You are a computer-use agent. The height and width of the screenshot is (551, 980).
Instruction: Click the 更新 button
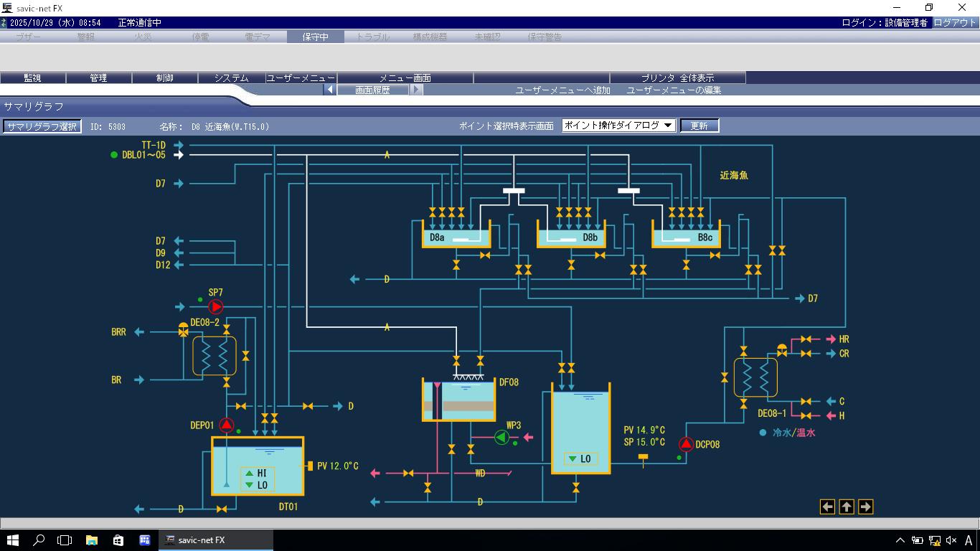point(699,126)
